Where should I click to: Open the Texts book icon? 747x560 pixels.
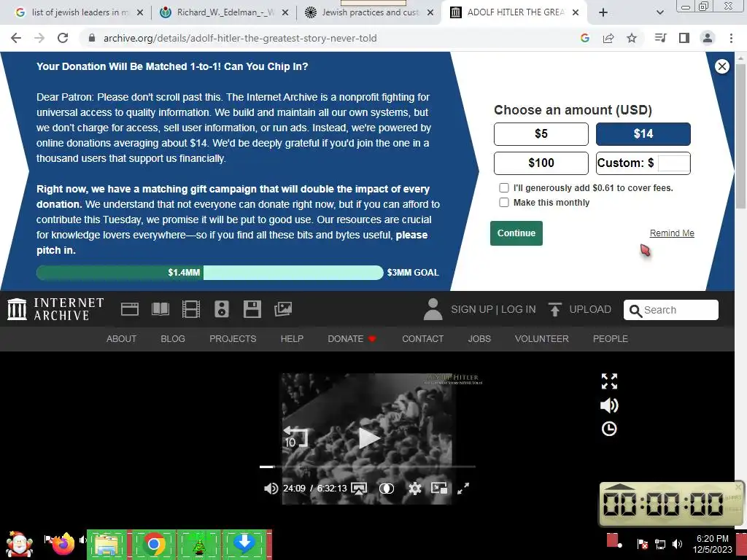(160, 309)
